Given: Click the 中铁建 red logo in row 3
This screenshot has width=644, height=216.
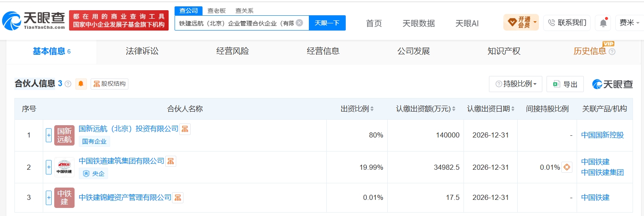Looking at the screenshot, I should 64,198.
